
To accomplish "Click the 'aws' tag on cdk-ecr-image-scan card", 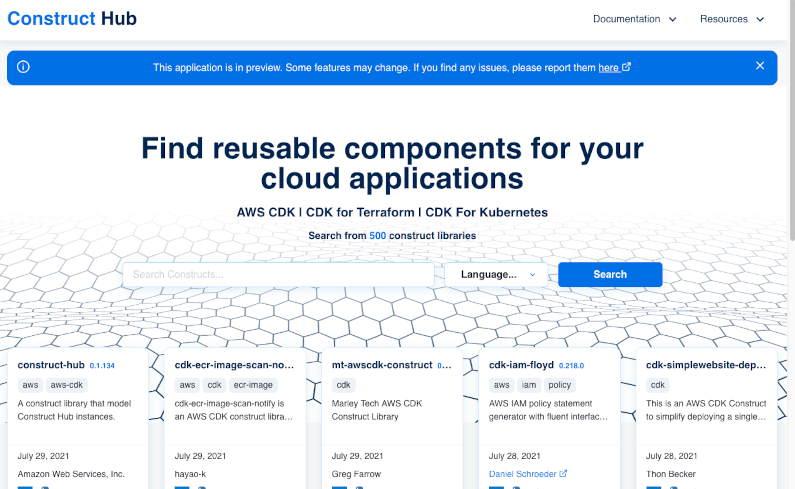I will click(187, 385).
